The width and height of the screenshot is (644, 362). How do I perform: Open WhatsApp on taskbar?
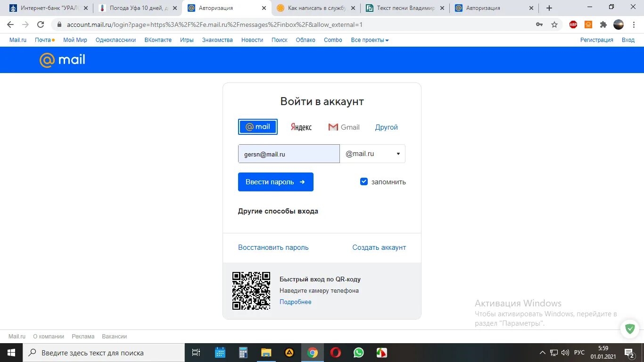359,353
